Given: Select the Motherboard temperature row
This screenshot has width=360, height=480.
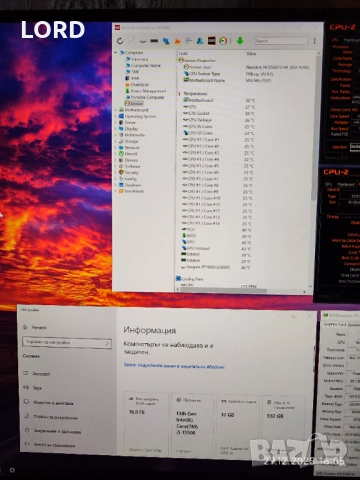Looking at the screenshot, I should (x=218, y=100).
